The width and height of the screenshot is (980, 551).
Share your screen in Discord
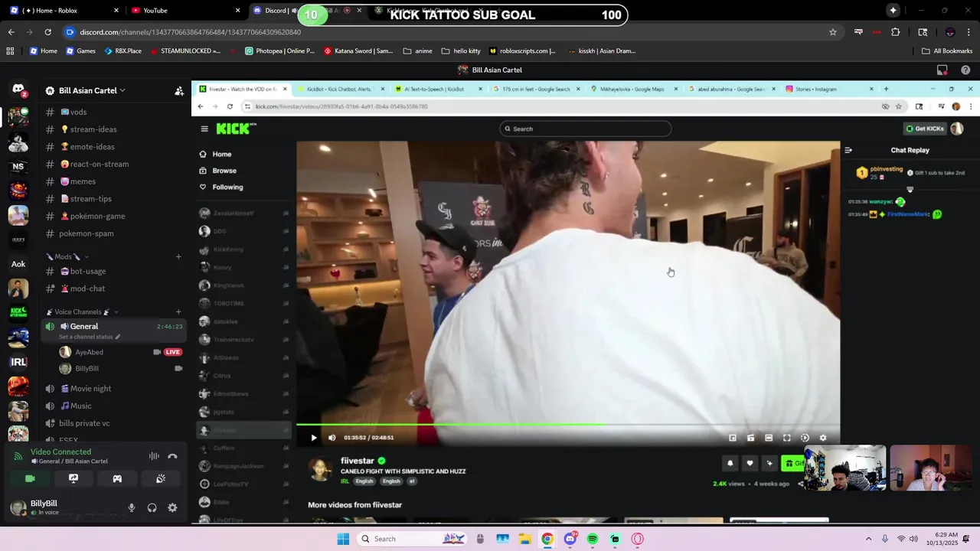click(73, 478)
